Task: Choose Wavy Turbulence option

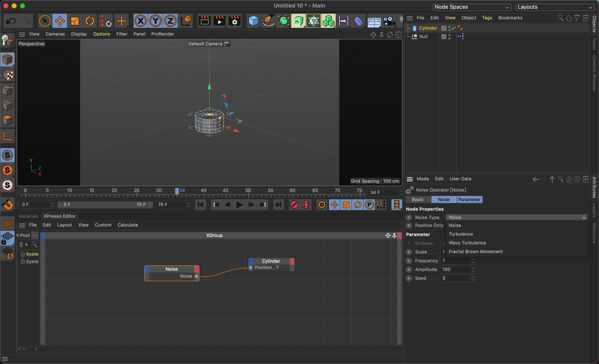Action: (x=467, y=243)
